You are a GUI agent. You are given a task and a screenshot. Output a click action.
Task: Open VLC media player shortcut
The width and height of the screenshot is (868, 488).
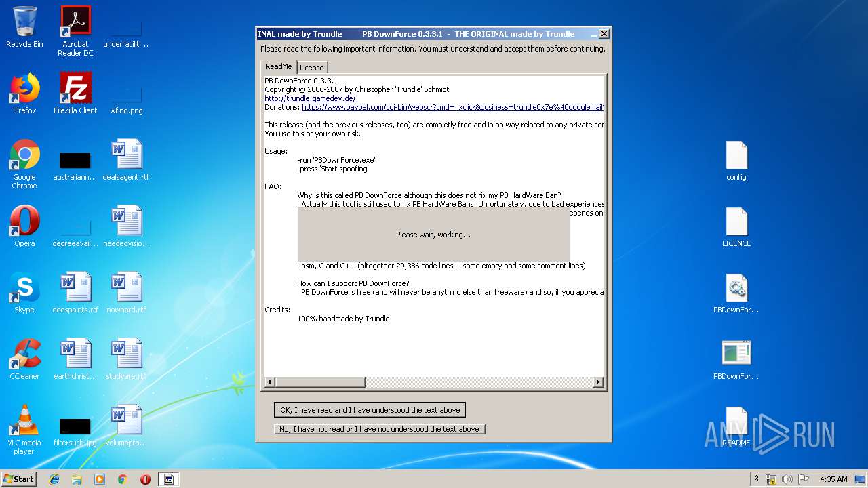(24, 430)
